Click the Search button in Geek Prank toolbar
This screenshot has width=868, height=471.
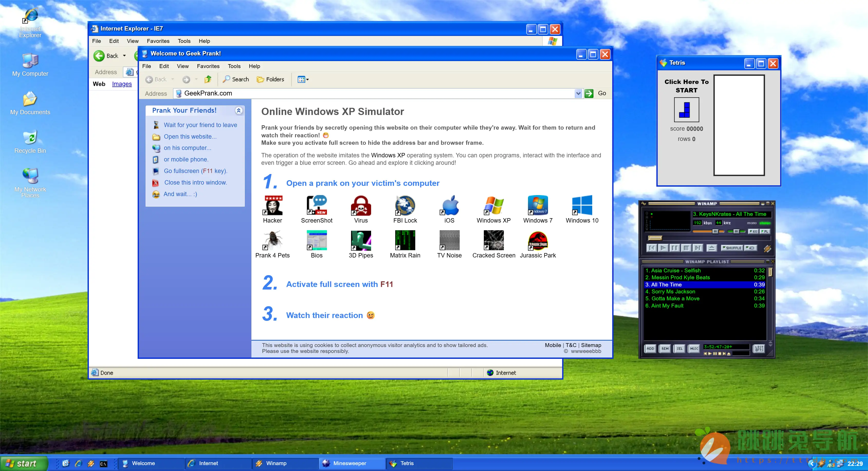pos(235,80)
